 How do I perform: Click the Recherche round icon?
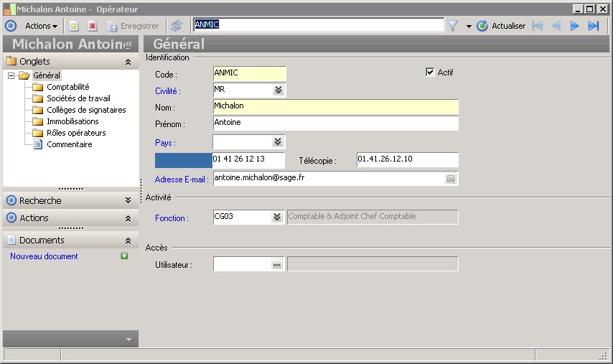pos(11,200)
